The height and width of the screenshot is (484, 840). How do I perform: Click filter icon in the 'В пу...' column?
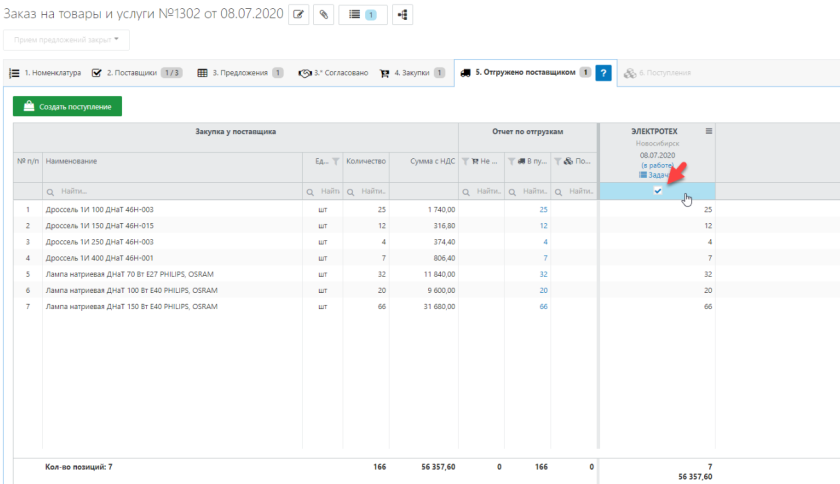point(512,161)
